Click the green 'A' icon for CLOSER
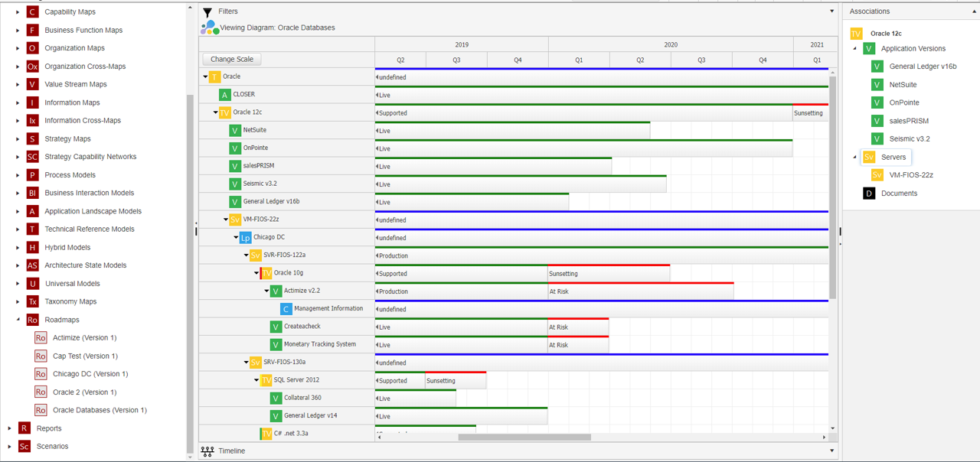Image resolution: width=980 pixels, height=462 pixels. click(224, 94)
